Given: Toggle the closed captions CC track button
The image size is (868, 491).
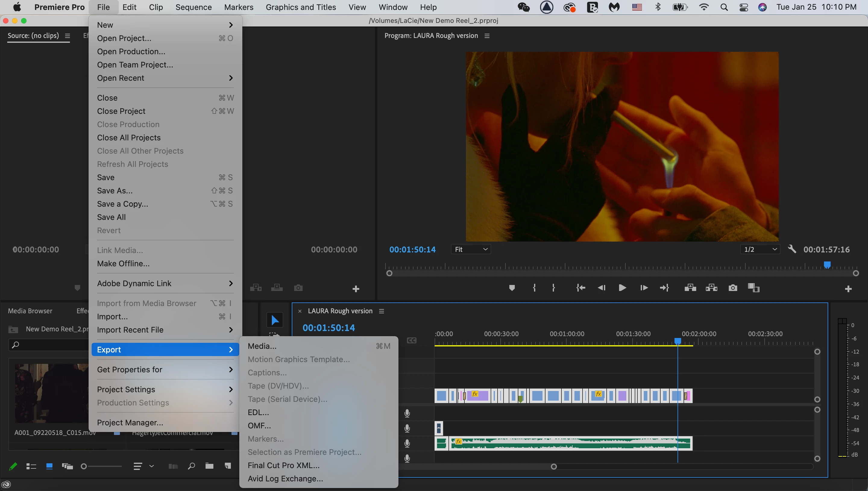Looking at the screenshot, I should [x=412, y=341].
